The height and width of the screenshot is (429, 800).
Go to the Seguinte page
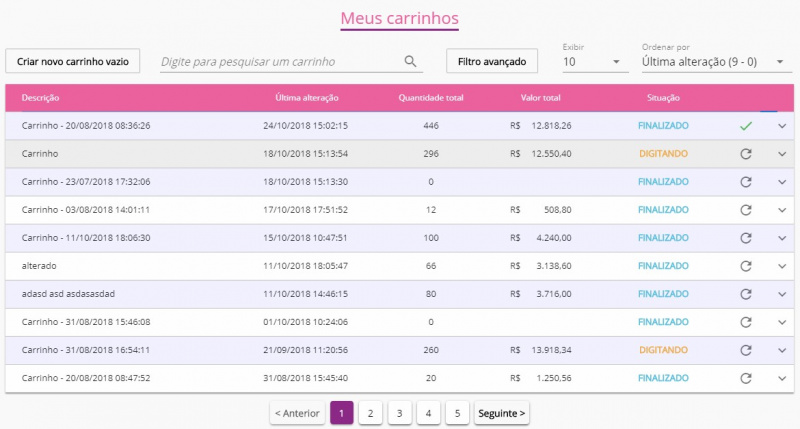[502, 413]
